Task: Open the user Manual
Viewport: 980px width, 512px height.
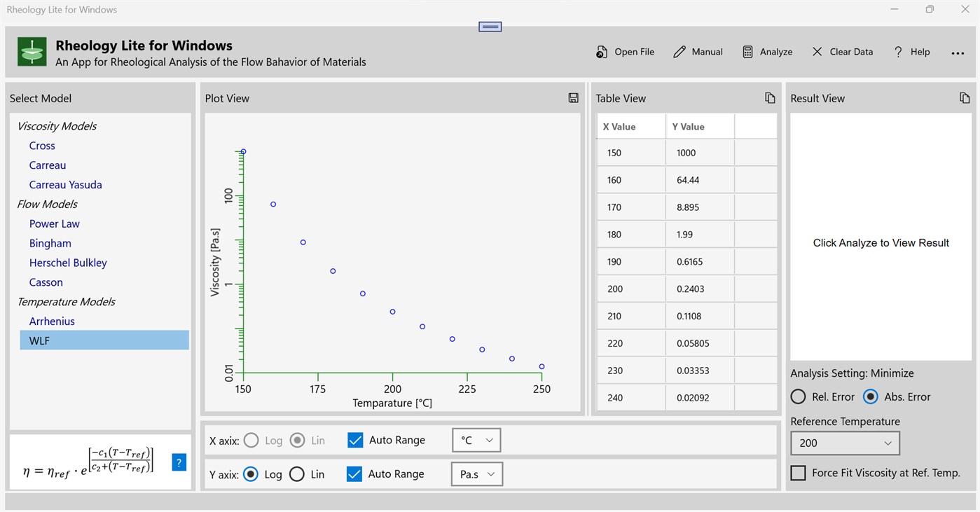Action: [x=697, y=51]
